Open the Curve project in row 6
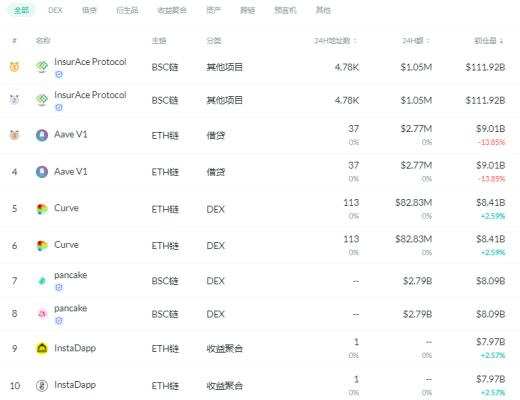The width and height of the screenshot is (520, 400). pyautogui.click(x=66, y=245)
